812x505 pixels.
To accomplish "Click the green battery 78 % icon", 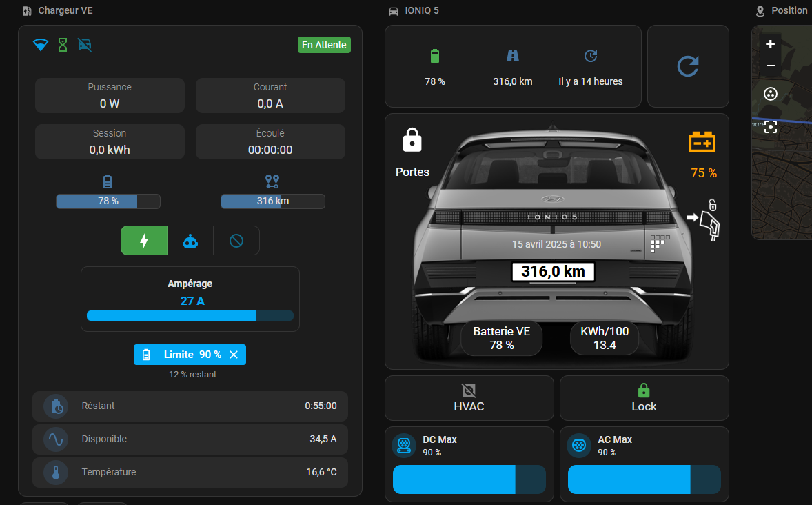I will click(x=435, y=56).
